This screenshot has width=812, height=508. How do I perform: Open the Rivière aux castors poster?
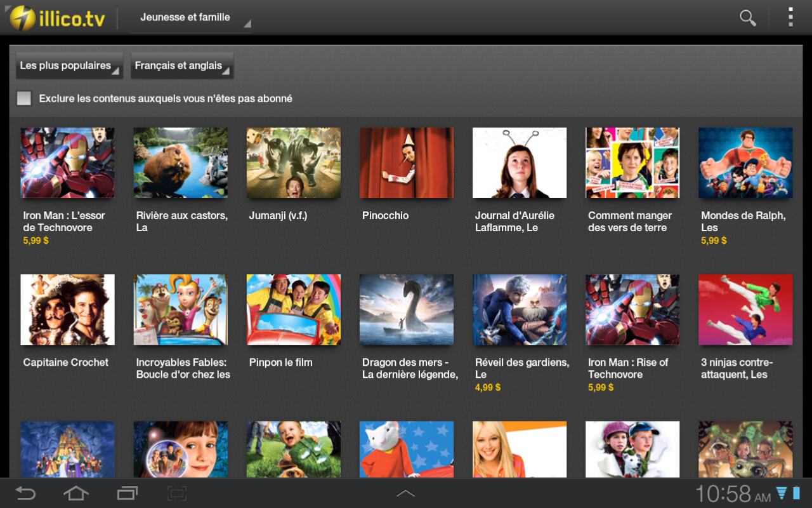tap(181, 163)
